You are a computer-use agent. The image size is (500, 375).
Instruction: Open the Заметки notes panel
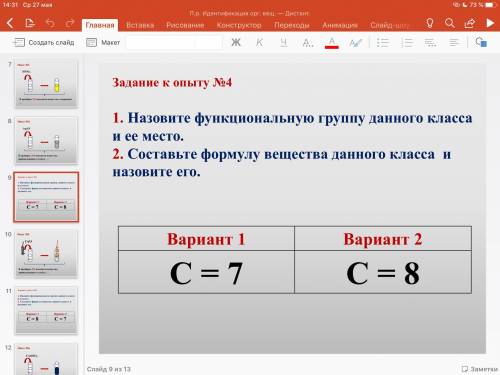pos(480,369)
